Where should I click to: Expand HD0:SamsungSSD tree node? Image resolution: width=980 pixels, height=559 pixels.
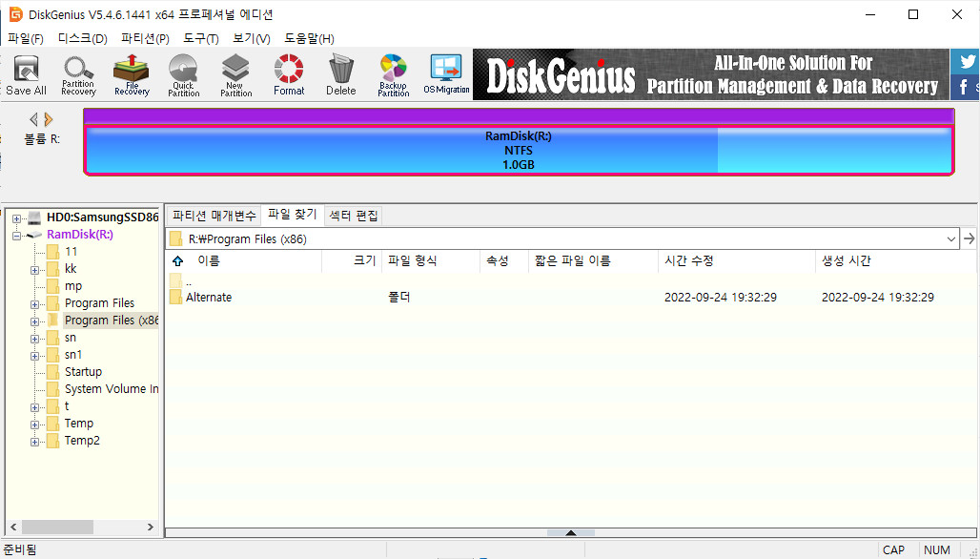(17, 218)
